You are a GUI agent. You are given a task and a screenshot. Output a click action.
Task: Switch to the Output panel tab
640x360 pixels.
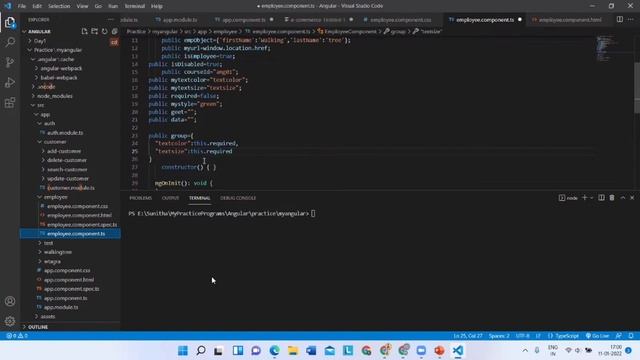pyautogui.click(x=170, y=198)
